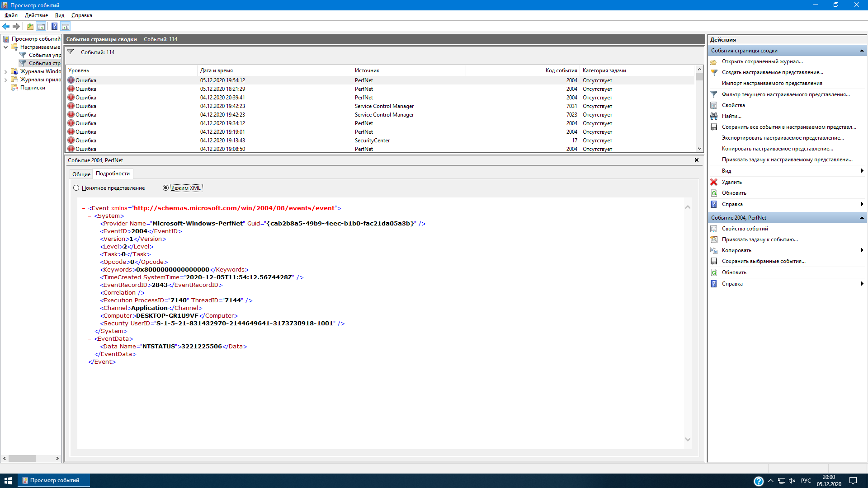The image size is (868, 488).
Task: Click the Forward arrow toolbar icon
Action: pos(16,26)
